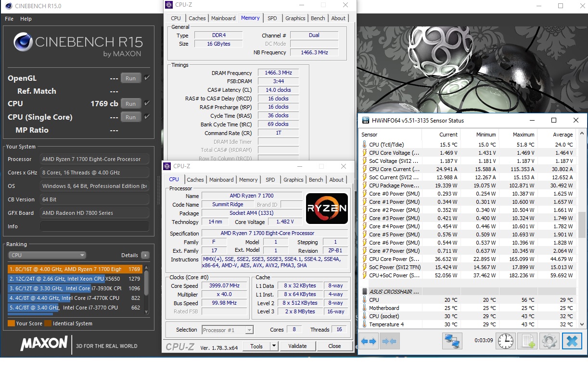
Task: Select ranking entry Intel Core i7-3930K
Action: click(74, 288)
